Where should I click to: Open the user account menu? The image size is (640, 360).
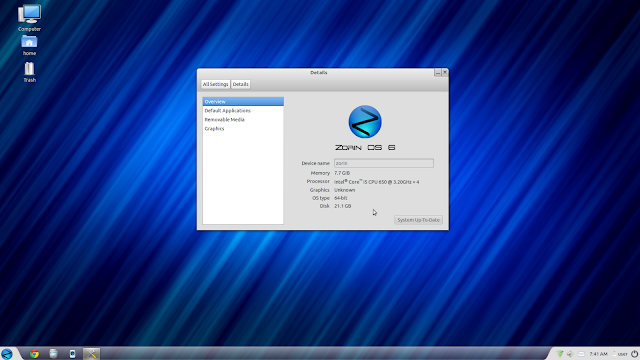(x=620, y=354)
